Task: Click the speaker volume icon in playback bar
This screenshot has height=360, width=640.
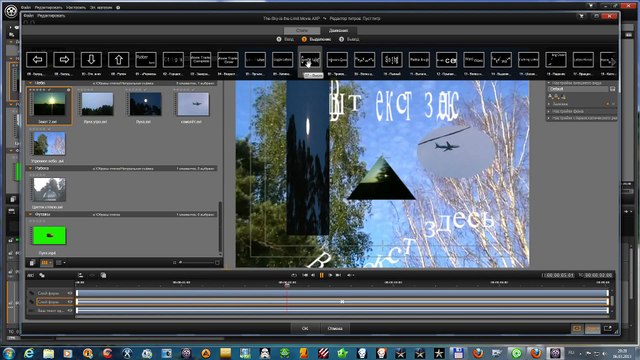Action: 349,275
